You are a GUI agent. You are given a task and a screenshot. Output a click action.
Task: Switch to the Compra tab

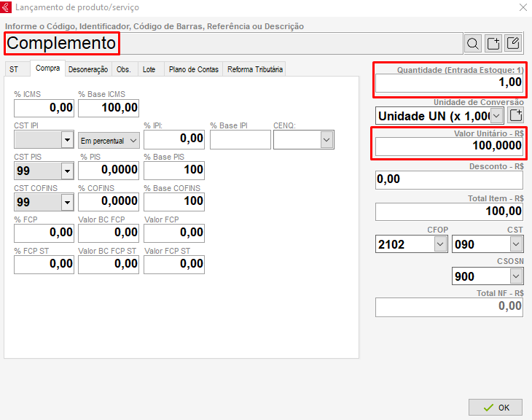(x=47, y=69)
